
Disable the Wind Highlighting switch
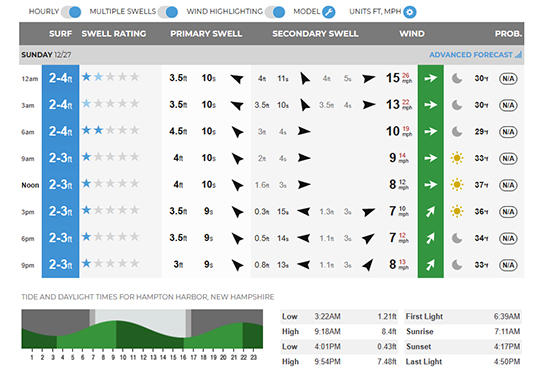click(x=275, y=12)
